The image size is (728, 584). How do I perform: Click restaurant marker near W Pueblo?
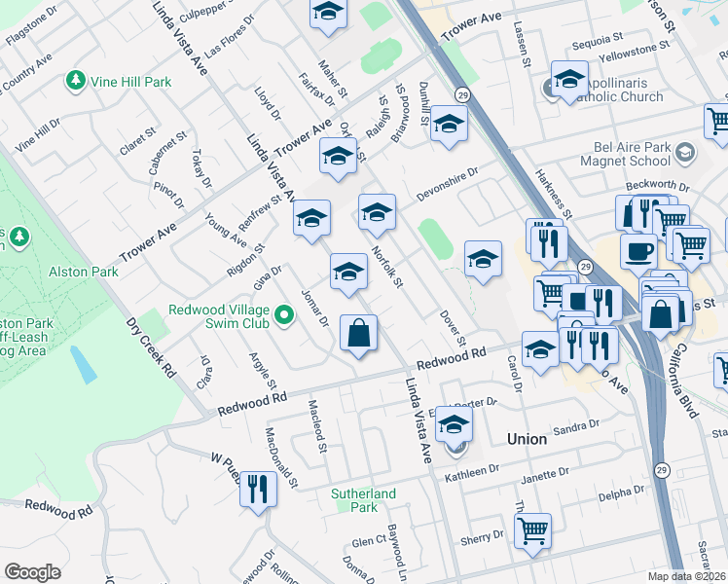259,491
